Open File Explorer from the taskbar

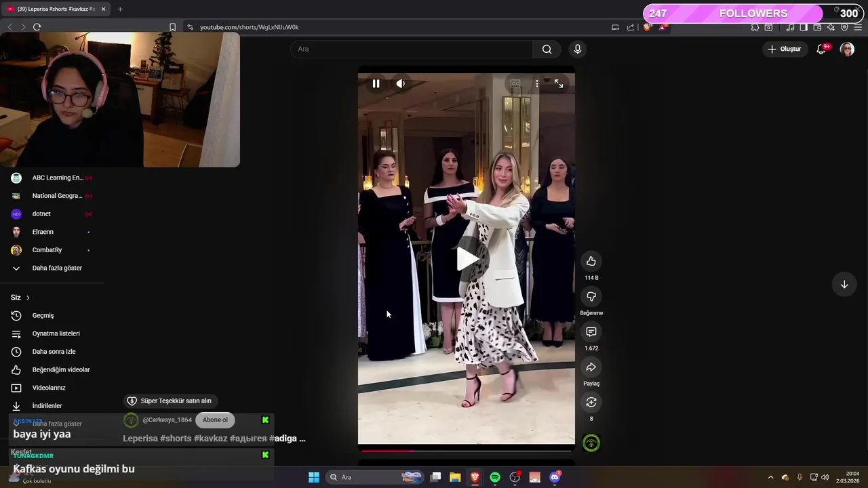[455, 477]
